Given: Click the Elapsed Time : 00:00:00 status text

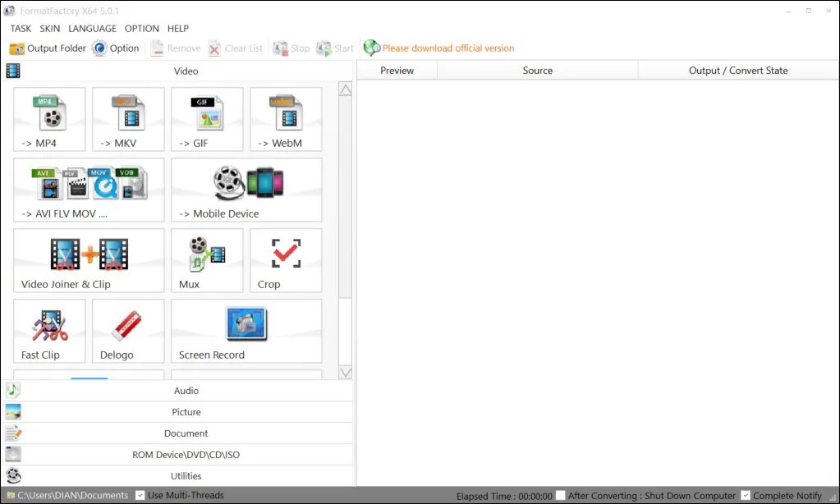Looking at the screenshot, I should [x=504, y=496].
